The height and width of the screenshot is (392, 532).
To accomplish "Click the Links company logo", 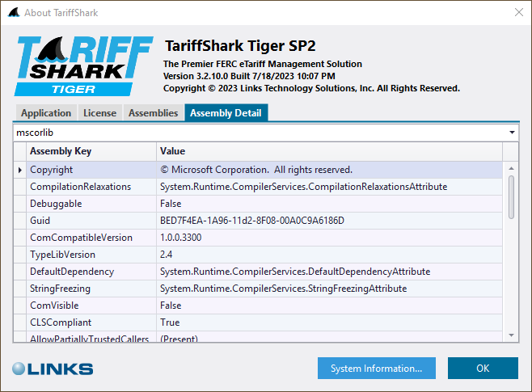I will pos(53,369).
